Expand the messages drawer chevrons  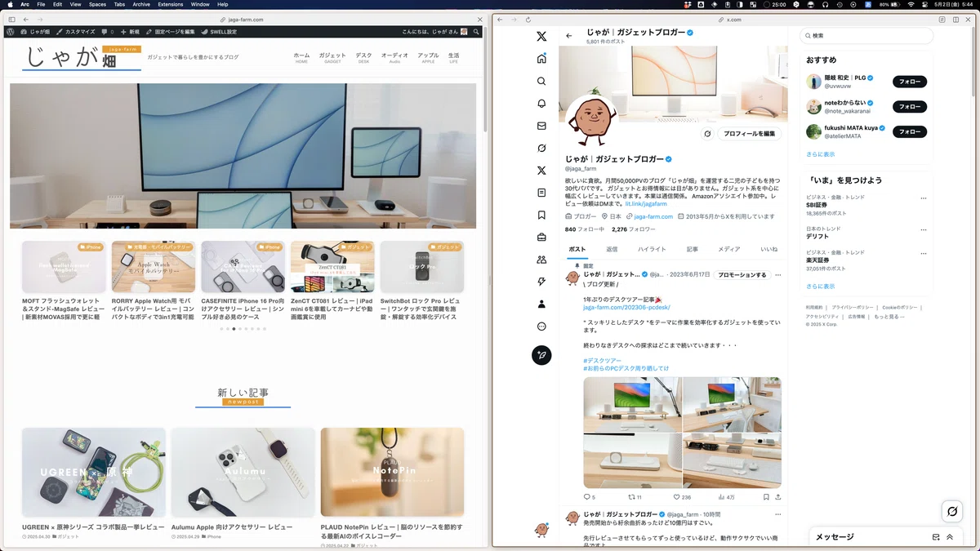click(950, 537)
